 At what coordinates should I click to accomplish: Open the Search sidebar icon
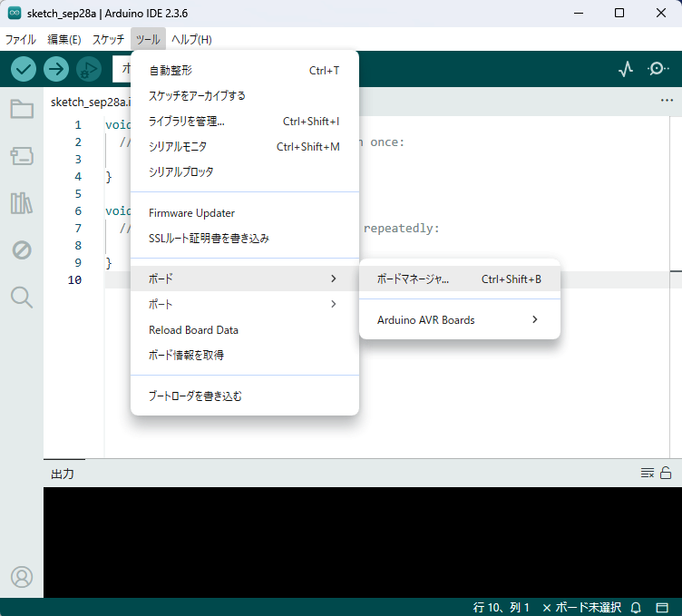pos(22,297)
